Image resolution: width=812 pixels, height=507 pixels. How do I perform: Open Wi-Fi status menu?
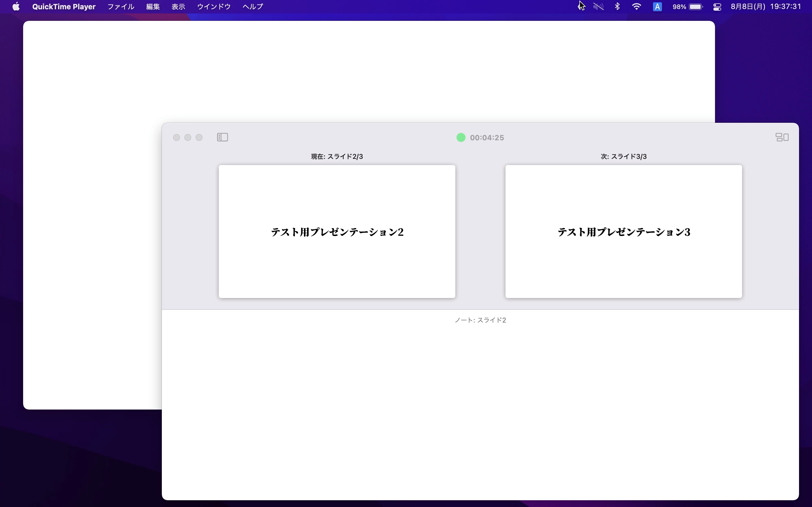click(636, 7)
